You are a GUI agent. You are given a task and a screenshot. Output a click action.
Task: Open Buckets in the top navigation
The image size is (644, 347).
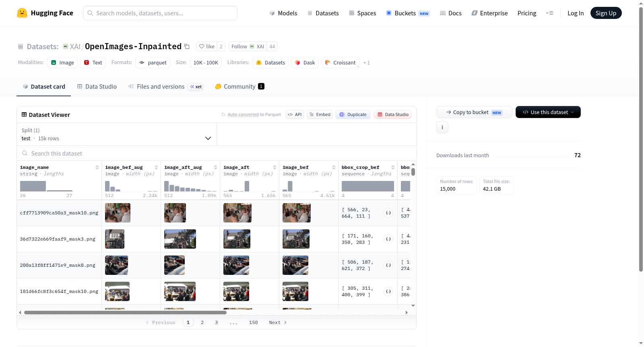(x=408, y=13)
